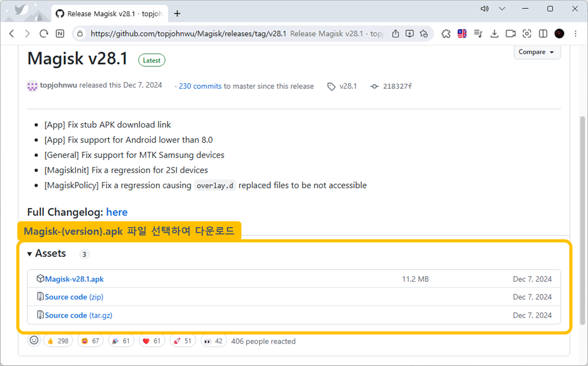This screenshot has width=588, height=366.
Task: Open the smiley add-reaction button
Action: click(x=34, y=340)
